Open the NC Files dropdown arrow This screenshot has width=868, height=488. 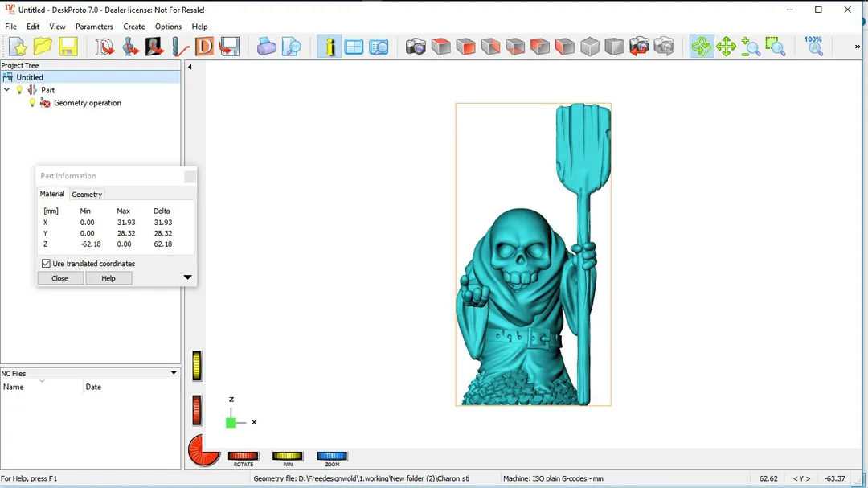pos(174,373)
